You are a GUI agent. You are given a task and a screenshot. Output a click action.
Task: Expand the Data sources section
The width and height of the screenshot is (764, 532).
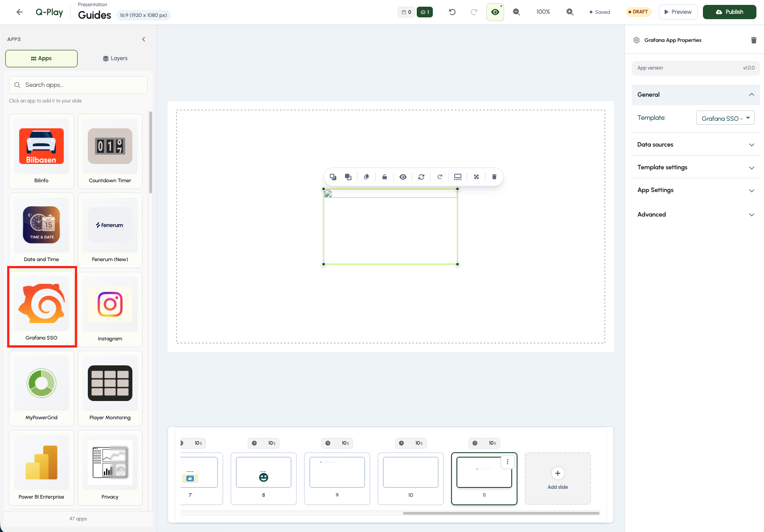point(696,144)
